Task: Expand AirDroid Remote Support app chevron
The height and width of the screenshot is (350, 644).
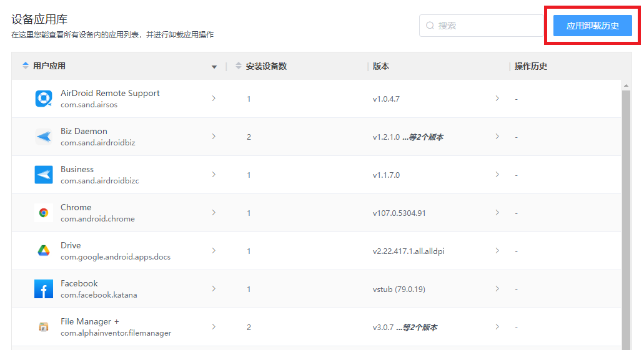Action: tap(214, 98)
